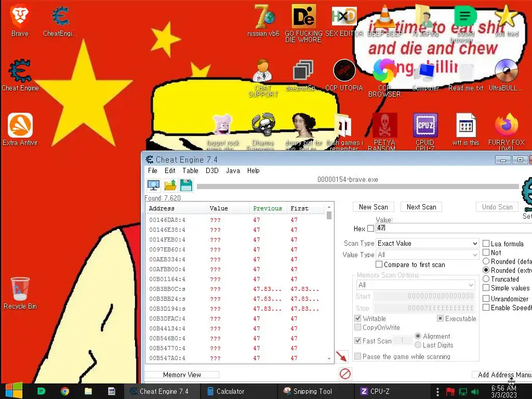Sort by the Previous column header
This screenshot has width=532, height=399.
pyautogui.click(x=268, y=208)
